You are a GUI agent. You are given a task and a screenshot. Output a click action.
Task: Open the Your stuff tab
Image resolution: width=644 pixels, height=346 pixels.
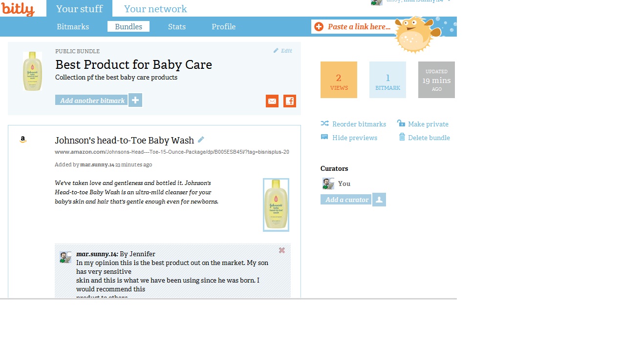80,9
